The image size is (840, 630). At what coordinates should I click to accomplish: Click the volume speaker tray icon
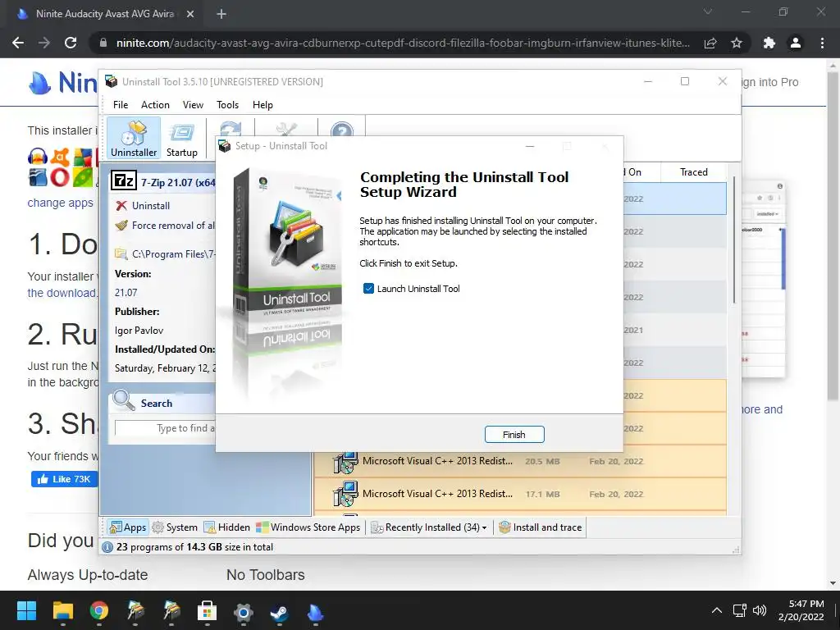coord(760,610)
